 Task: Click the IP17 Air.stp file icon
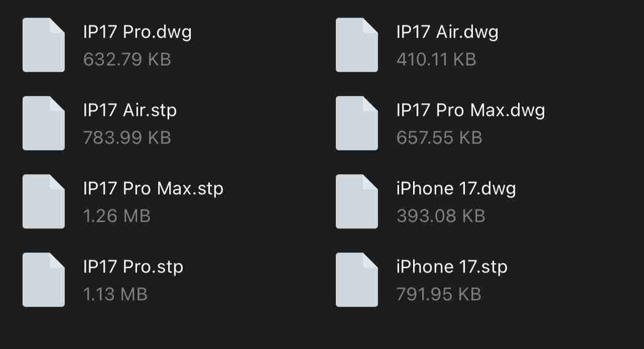(43, 123)
